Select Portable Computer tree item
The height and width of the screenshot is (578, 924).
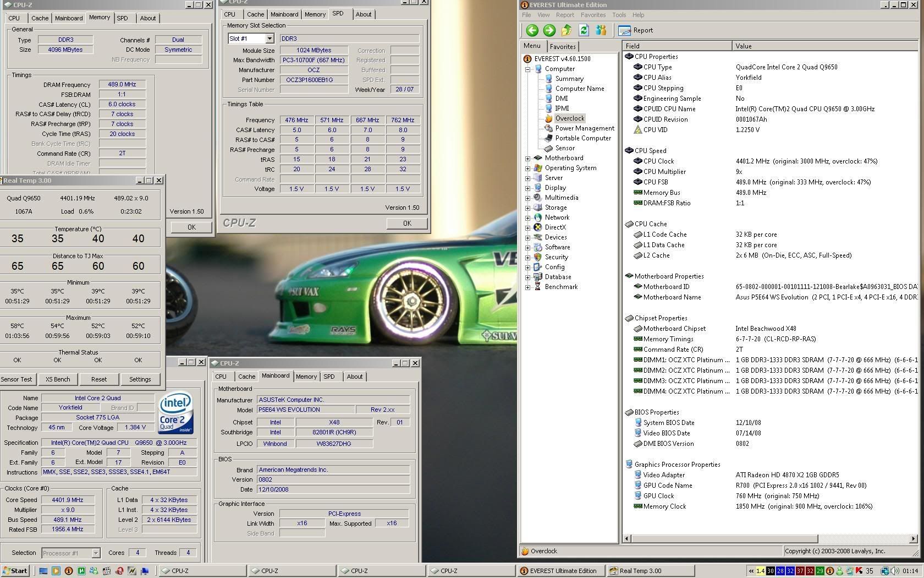pos(582,138)
